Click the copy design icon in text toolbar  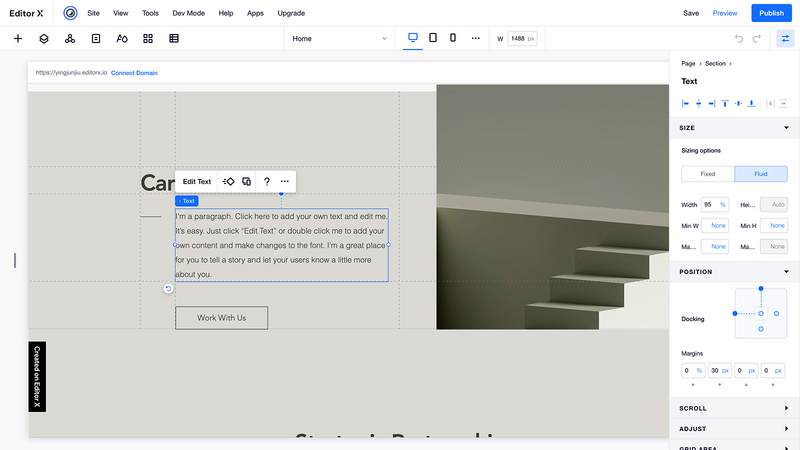[x=246, y=182]
